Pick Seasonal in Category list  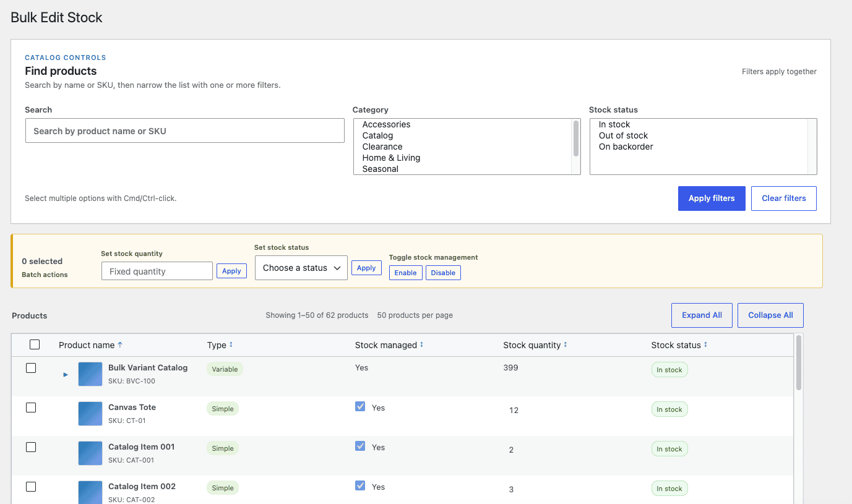point(463,169)
